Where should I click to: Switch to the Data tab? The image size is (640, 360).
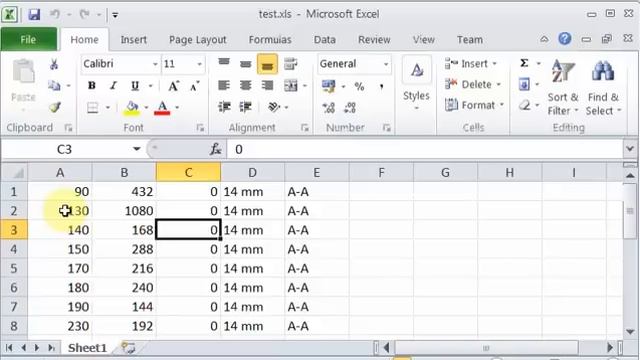click(x=324, y=40)
